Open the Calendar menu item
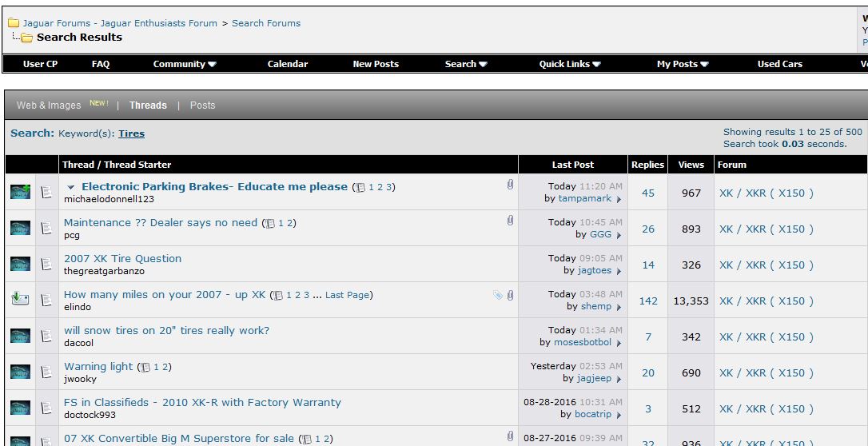Viewport: 868px width, 446px height. [x=287, y=64]
